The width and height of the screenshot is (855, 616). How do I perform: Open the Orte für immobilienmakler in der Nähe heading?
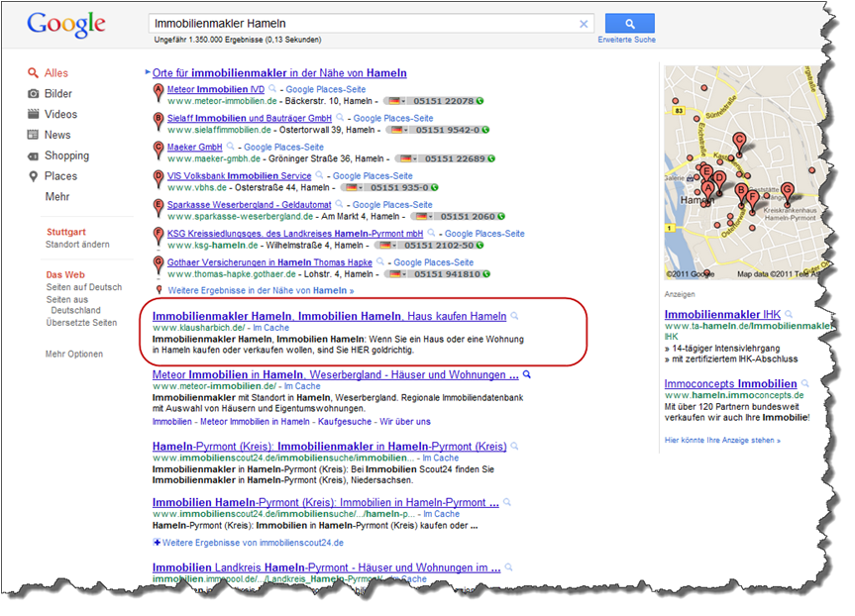[x=279, y=73]
